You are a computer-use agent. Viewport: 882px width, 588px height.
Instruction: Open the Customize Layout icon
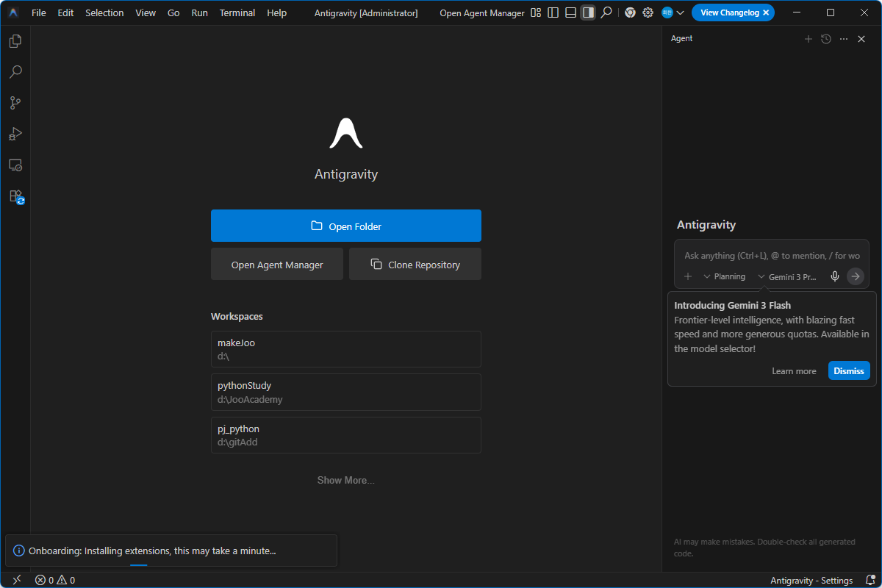(x=536, y=12)
